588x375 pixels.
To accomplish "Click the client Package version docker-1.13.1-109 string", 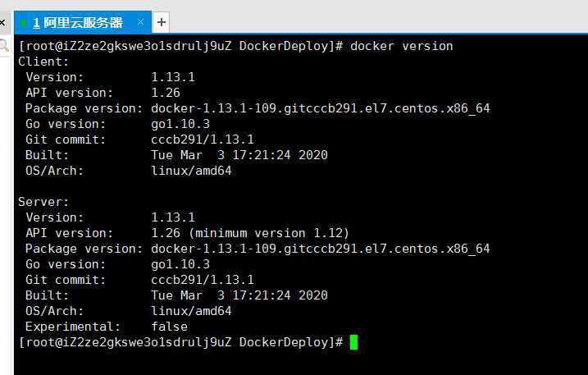I will [x=321, y=108].
